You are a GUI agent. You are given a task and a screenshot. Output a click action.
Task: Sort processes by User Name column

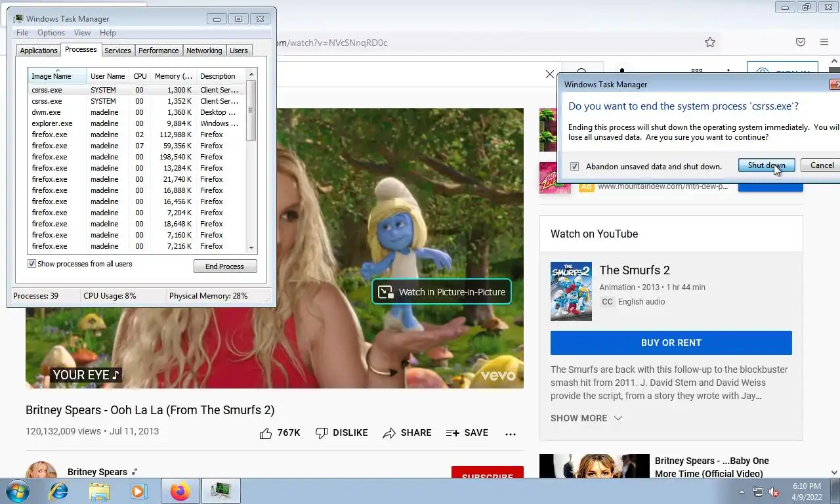tap(108, 76)
